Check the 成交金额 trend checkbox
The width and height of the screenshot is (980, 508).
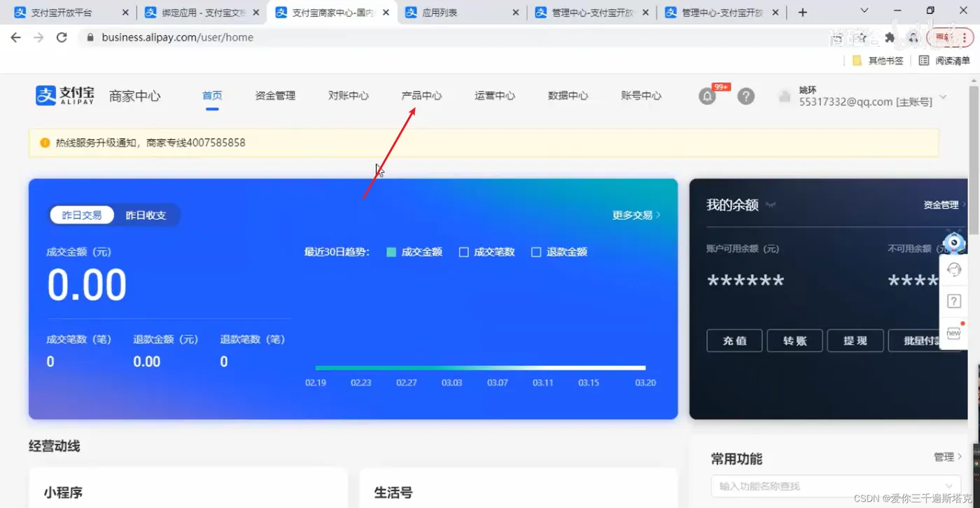[391, 252]
